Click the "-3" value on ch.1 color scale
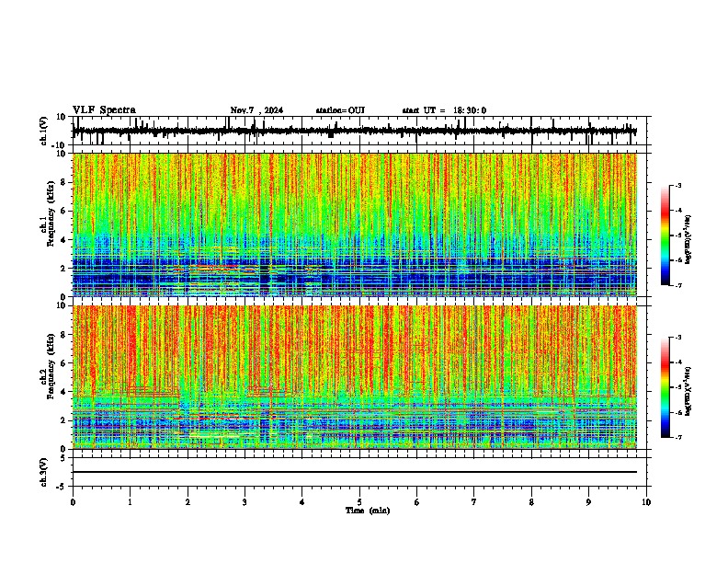728x563 pixels. point(678,185)
